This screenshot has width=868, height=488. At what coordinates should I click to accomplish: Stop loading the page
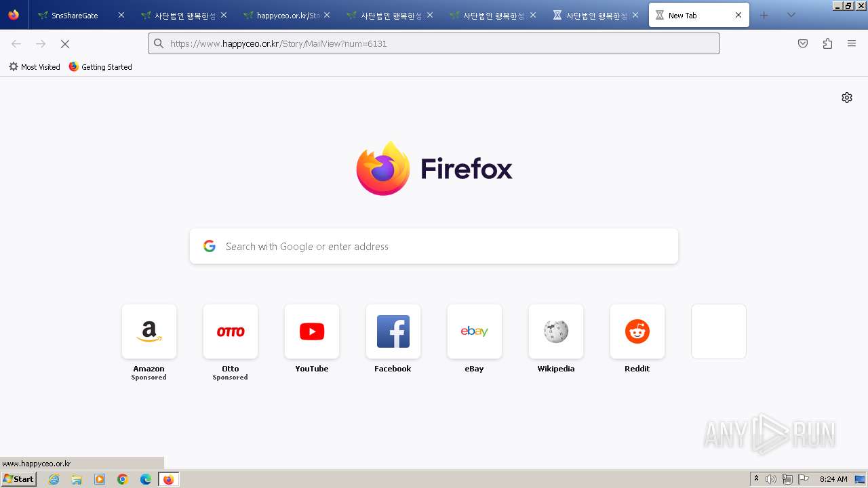click(x=65, y=43)
